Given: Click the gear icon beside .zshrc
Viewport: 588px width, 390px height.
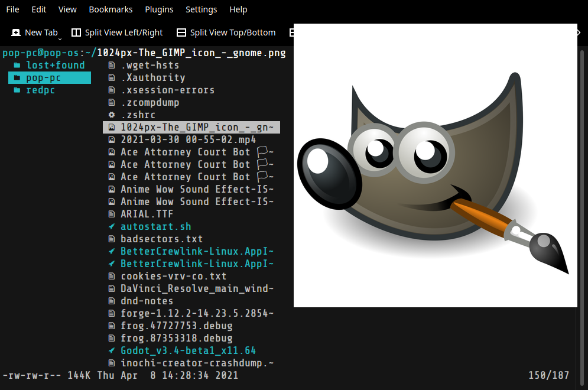Looking at the screenshot, I should click(111, 115).
